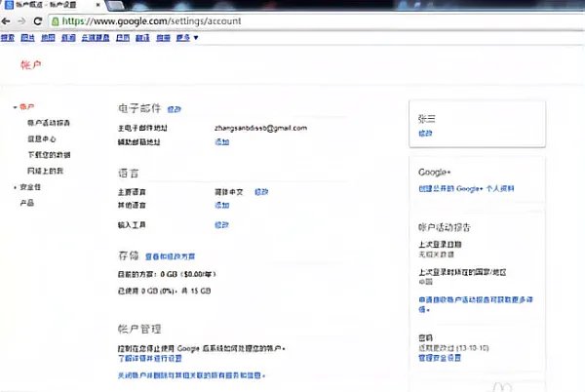Create a public Google+ profile link
Screen dimensions: 585x392
[x=466, y=189]
